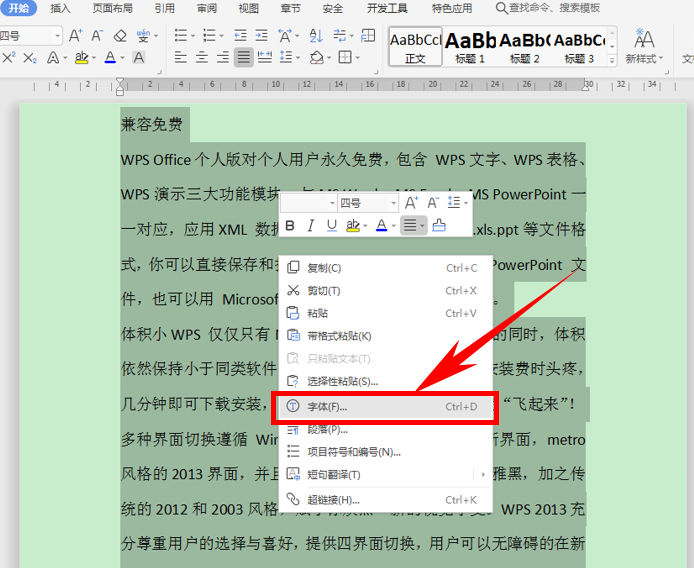Choose 粘贴 from context menu

click(x=386, y=313)
